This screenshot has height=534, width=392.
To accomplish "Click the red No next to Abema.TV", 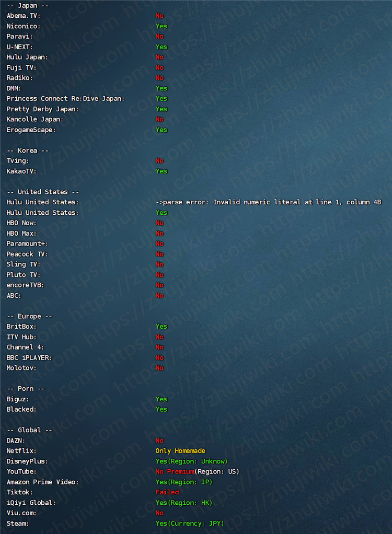I will [x=160, y=16].
